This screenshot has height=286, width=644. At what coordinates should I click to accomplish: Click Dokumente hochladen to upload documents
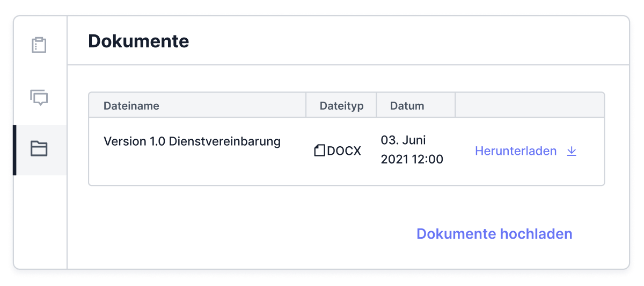click(494, 234)
